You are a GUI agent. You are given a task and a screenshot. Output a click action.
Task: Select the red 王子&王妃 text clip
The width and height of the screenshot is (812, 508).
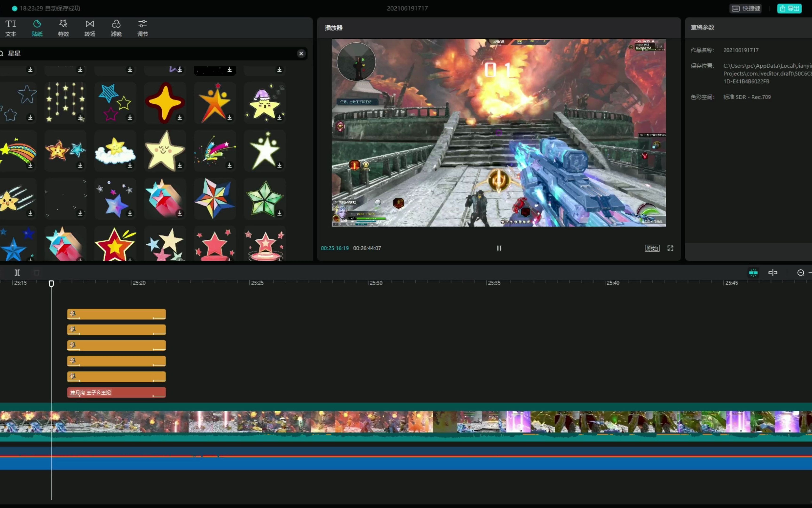coord(117,392)
